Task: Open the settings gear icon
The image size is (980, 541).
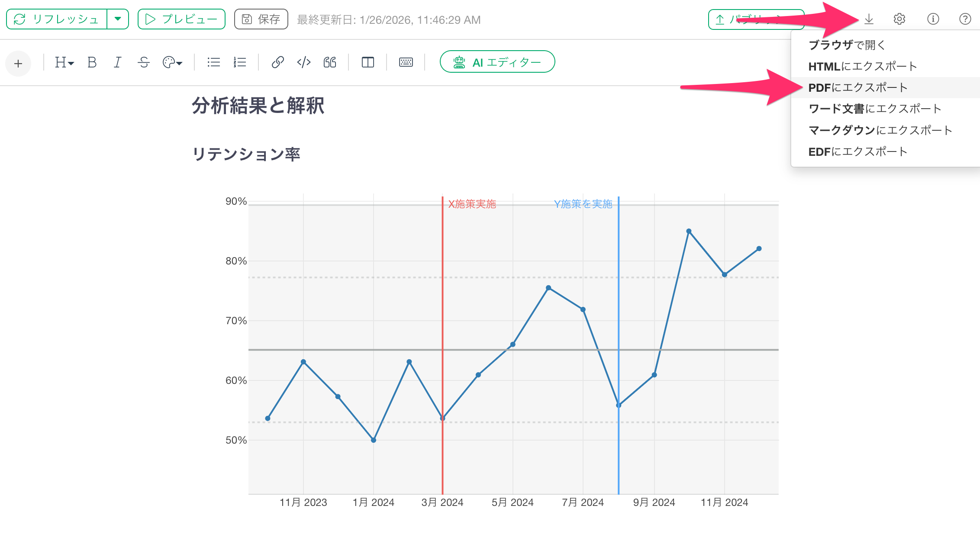Action: click(x=899, y=19)
